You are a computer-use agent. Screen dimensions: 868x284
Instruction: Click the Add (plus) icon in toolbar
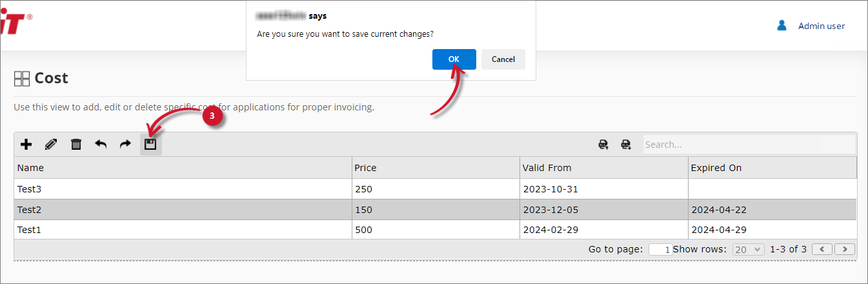click(26, 145)
